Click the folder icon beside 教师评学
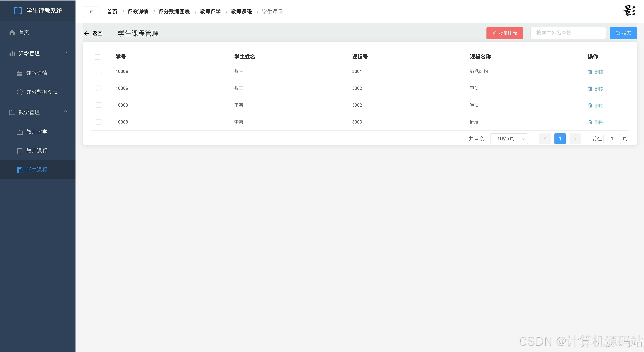Viewport: 644px width, 352px height. [x=20, y=132]
